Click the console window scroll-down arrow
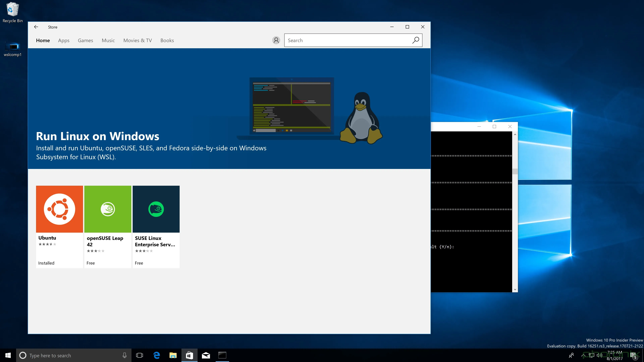Viewport: 644px width, 362px height. (515, 290)
